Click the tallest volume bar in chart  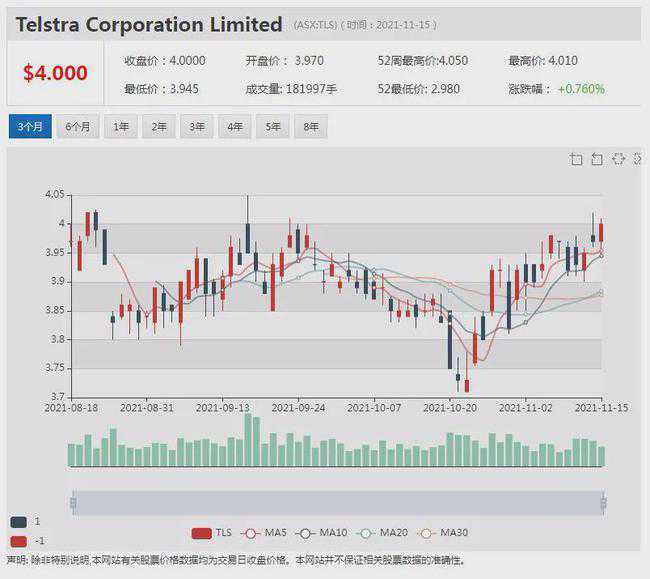coord(248,441)
